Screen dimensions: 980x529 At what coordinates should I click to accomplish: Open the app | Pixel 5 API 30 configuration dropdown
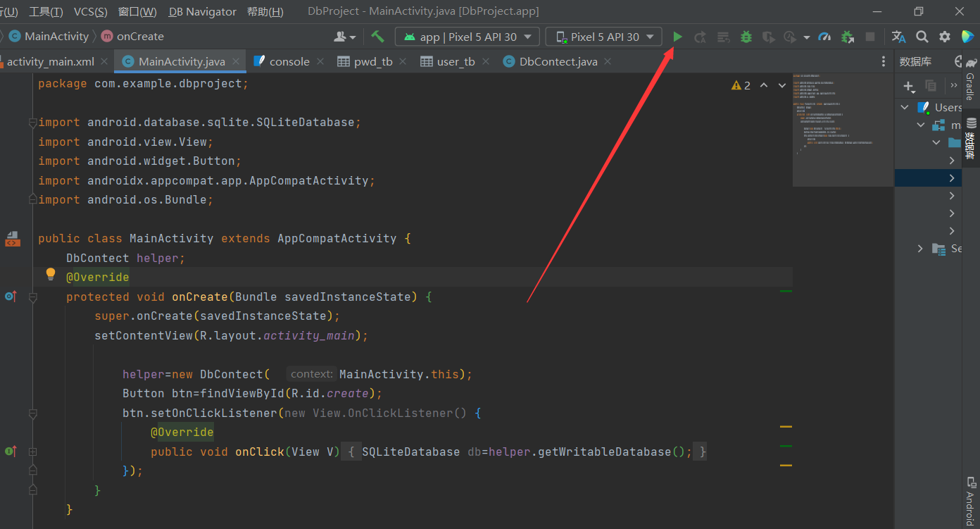click(x=467, y=37)
